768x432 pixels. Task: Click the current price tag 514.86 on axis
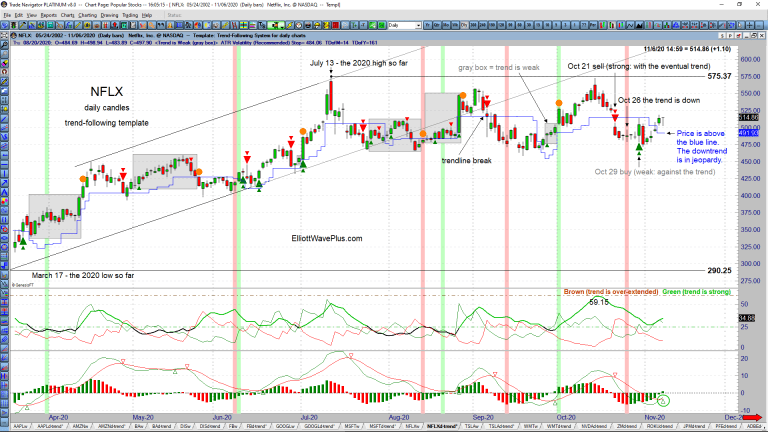pos(748,118)
